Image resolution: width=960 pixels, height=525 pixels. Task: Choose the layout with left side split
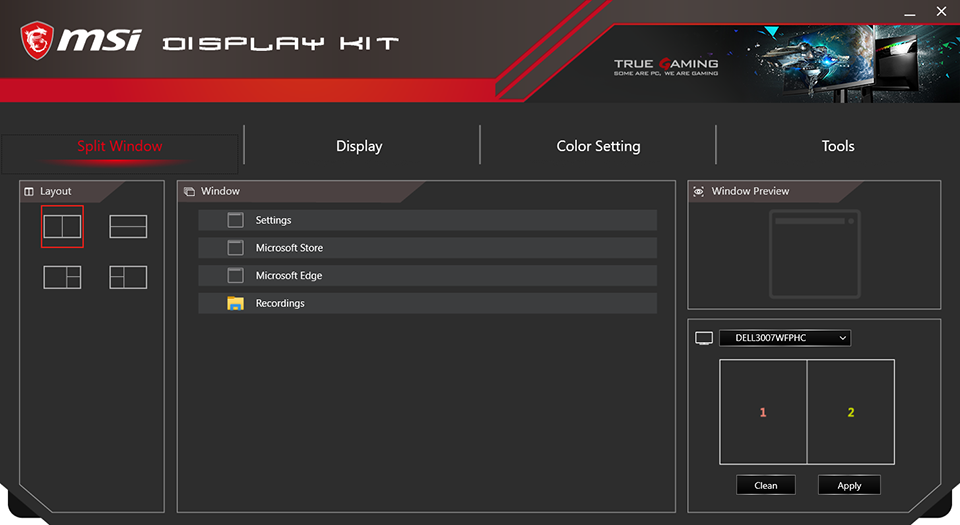128,277
